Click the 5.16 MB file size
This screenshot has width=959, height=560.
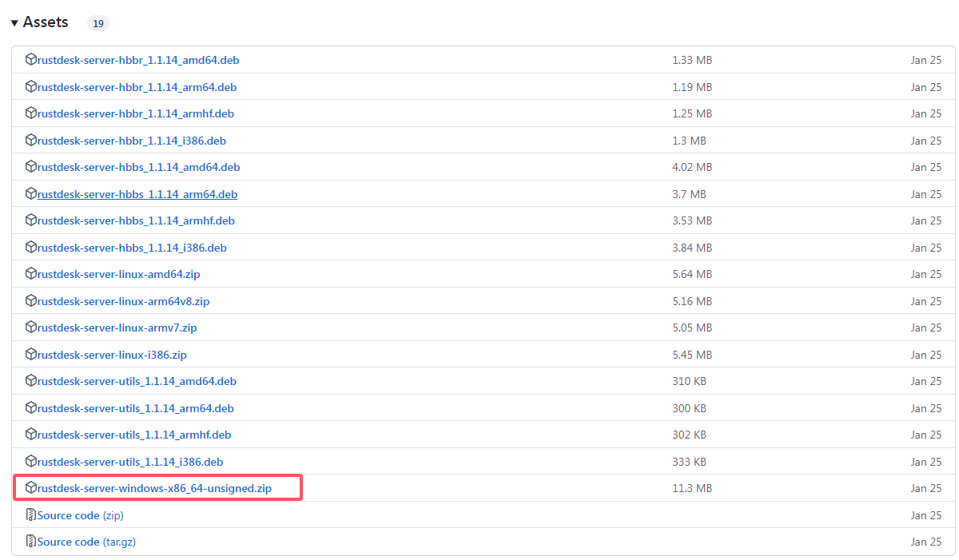point(692,301)
